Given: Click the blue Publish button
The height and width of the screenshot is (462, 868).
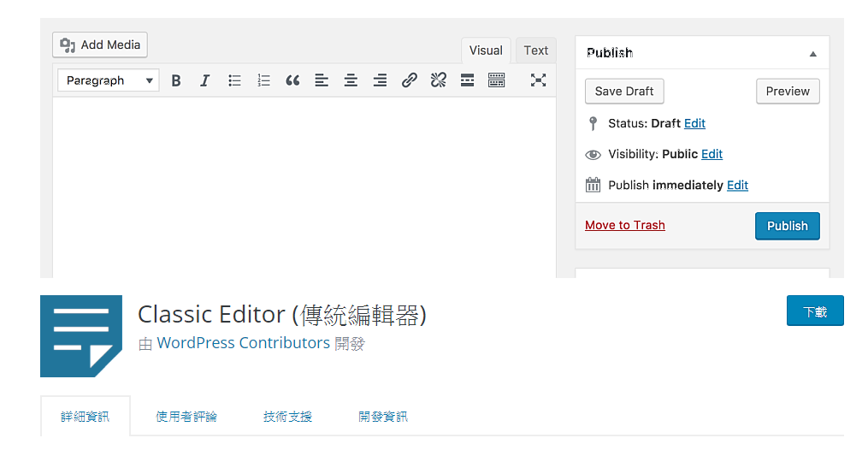Looking at the screenshot, I should pyautogui.click(x=787, y=226).
